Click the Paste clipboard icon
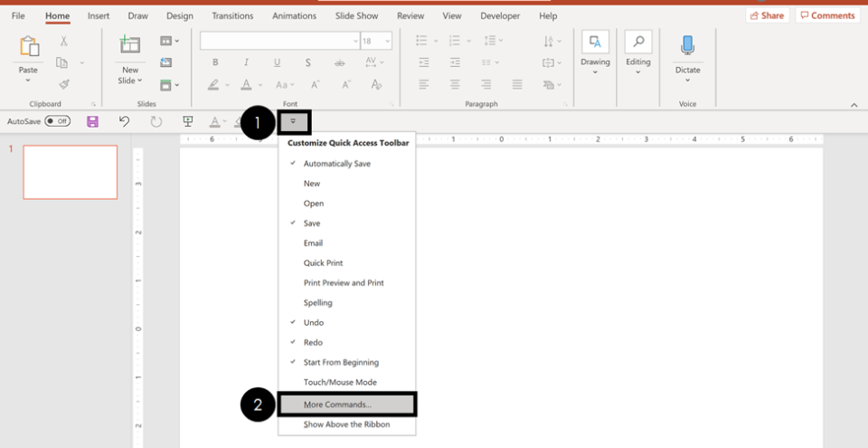 tap(28, 46)
